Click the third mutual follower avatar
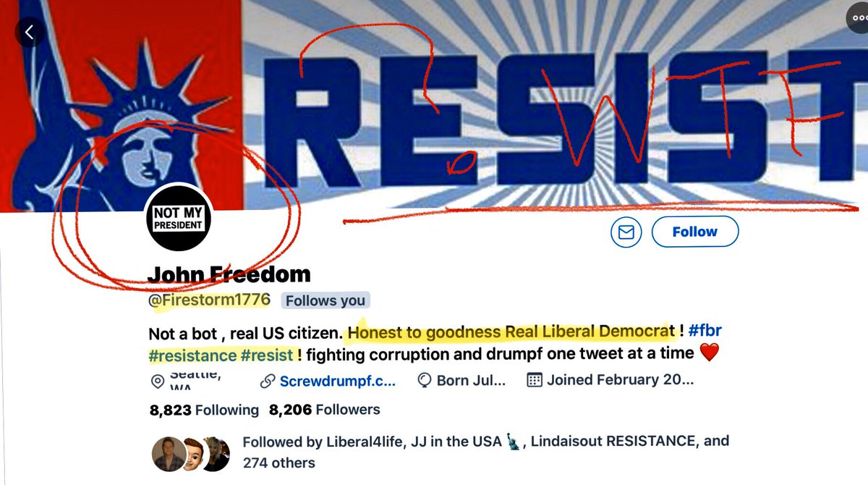The width and height of the screenshot is (868, 485). (x=216, y=453)
